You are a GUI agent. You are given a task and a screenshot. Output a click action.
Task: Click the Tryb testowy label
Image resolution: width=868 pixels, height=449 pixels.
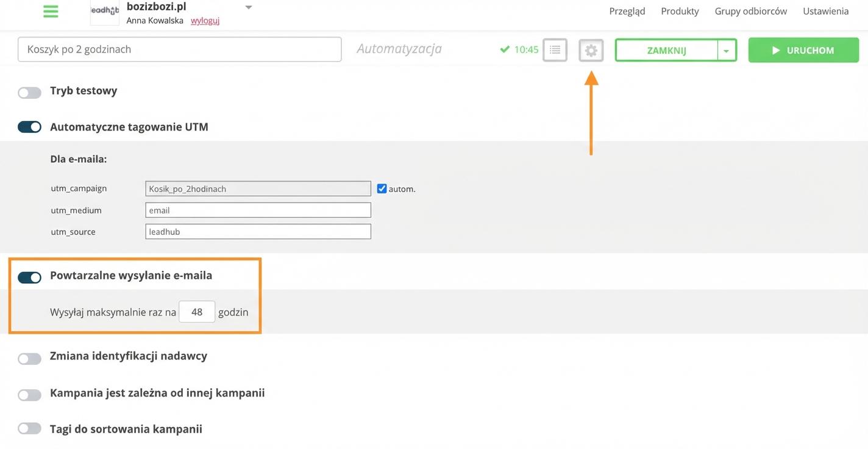pos(84,91)
